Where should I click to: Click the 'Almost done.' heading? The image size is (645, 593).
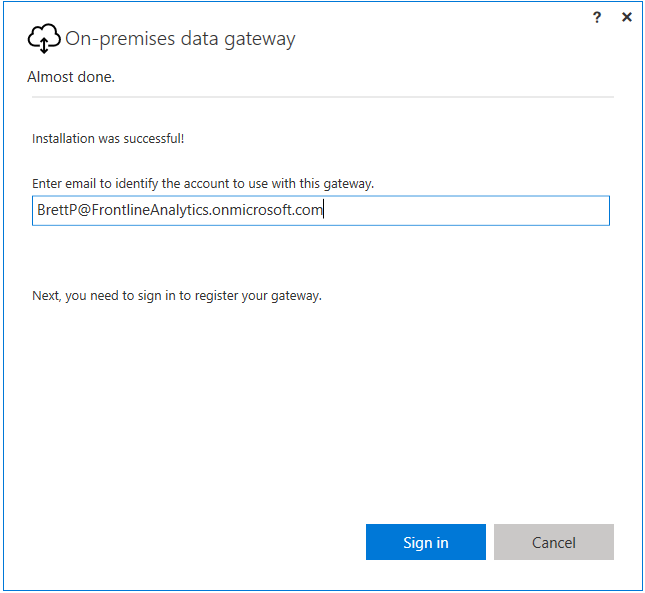pos(71,77)
